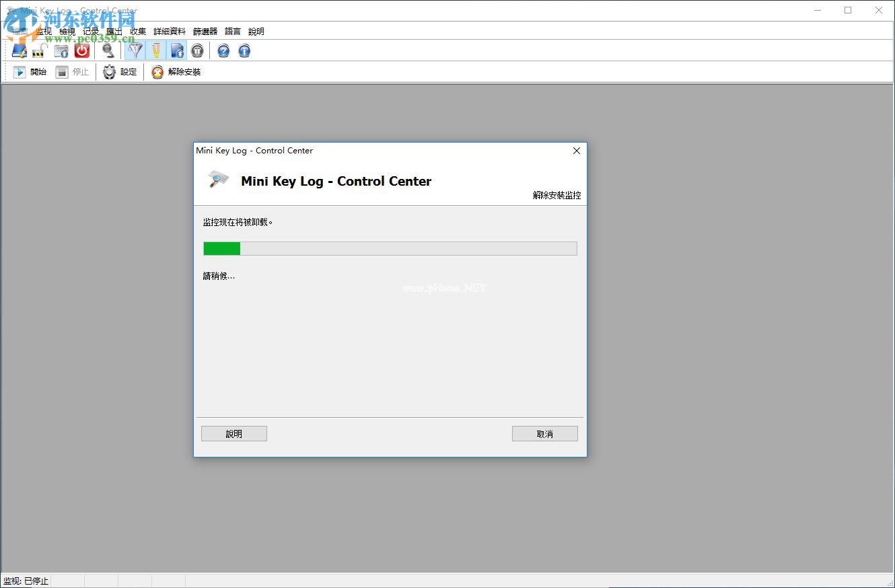895x588 pixels.
Task: Click the '解除安裝监控' subtitle text
Action: click(557, 195)
